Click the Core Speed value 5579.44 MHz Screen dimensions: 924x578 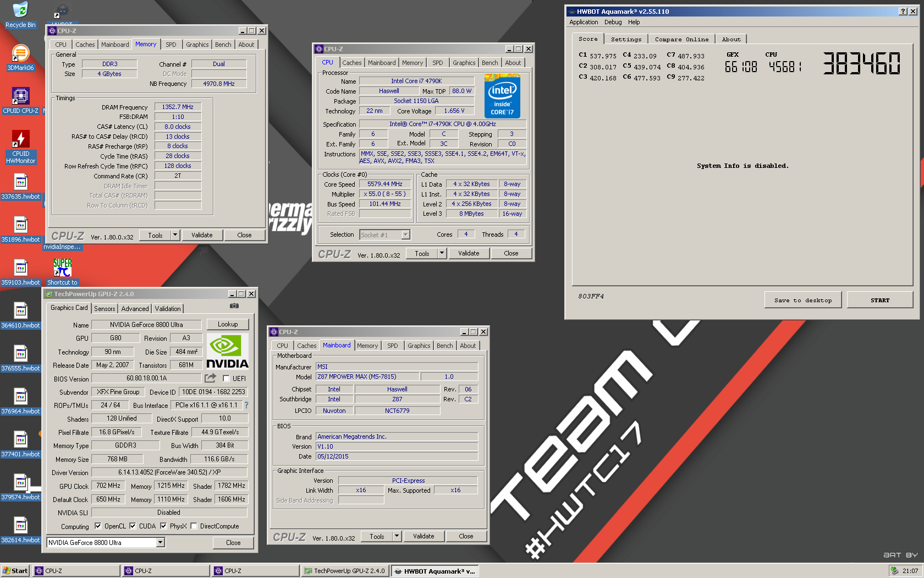385,184
